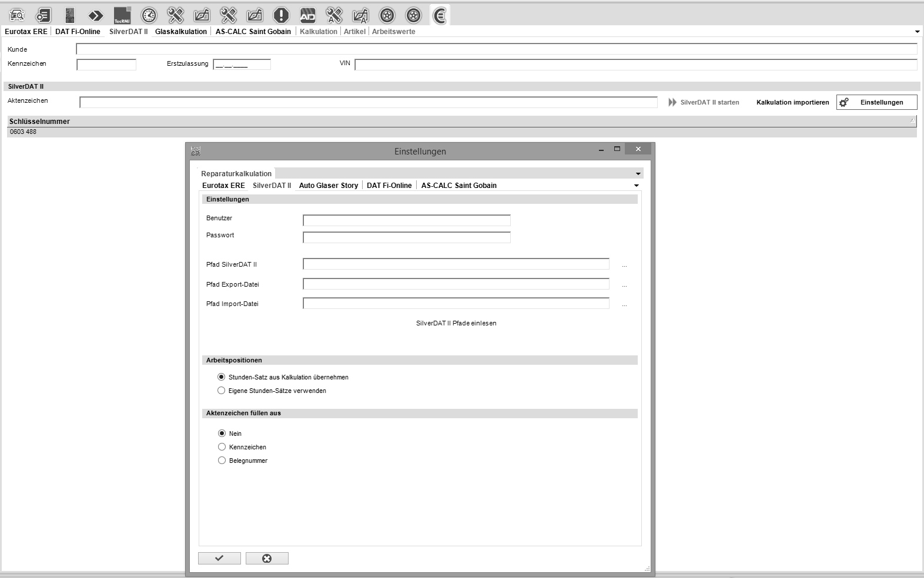Click the gear-with-list document toolbar icon
The height and width of the screenshot is (578, 924).
(x=43, y=15)
